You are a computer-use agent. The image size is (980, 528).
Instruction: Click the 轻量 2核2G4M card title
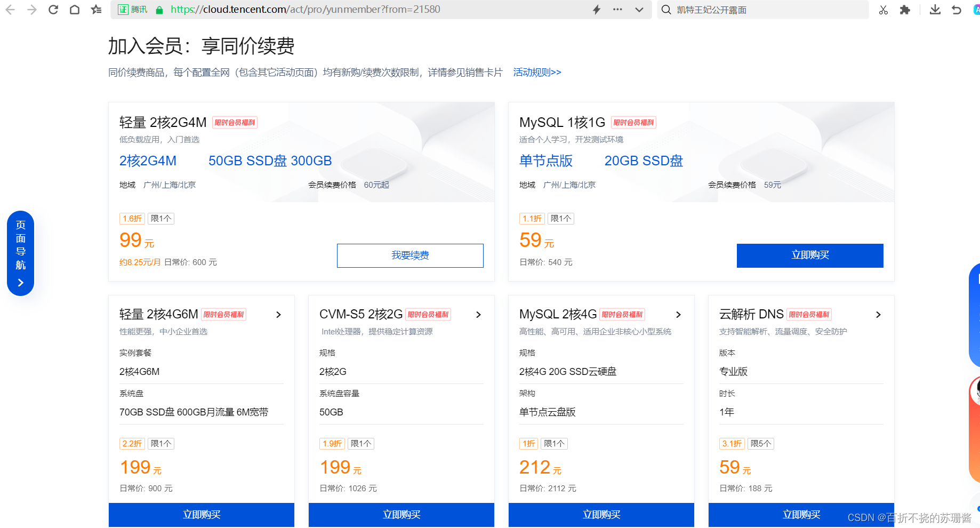pyautogui.click(x=163, y=122)
